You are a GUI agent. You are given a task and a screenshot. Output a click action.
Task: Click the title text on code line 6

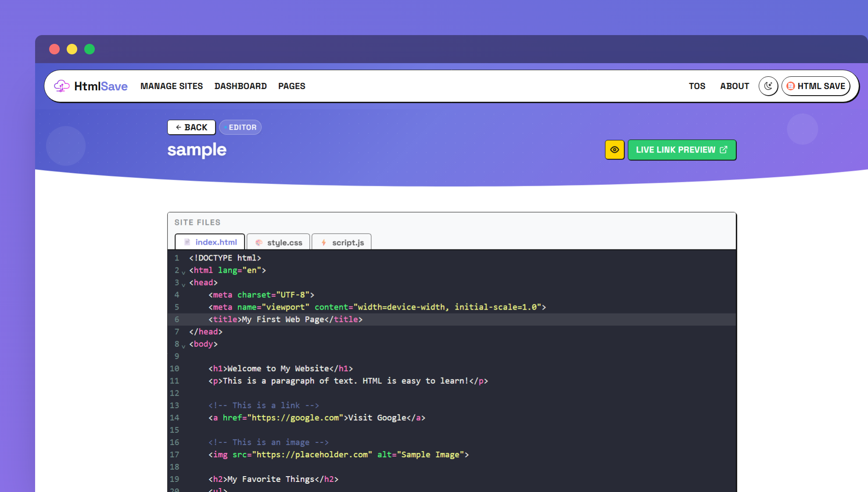[283, 320]
